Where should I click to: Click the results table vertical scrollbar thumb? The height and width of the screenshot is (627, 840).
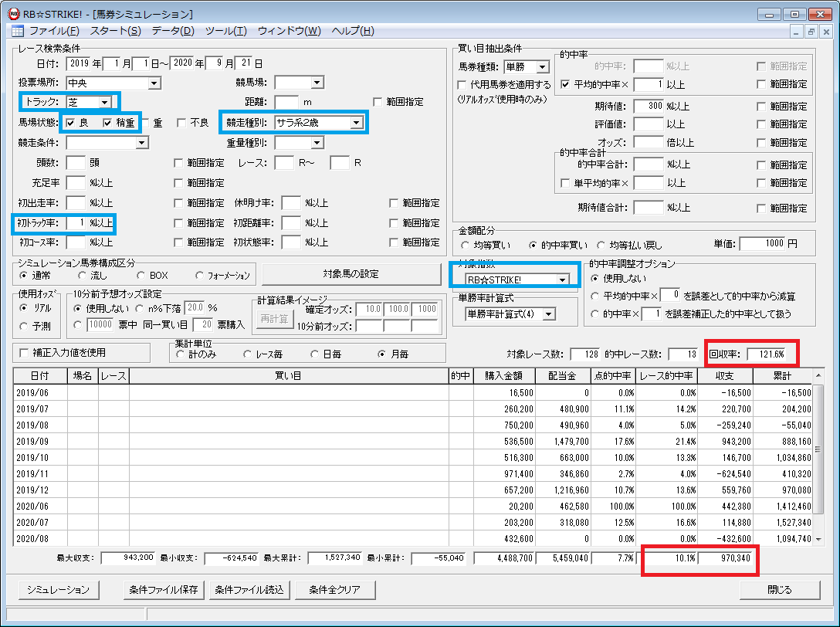[818, 449]
